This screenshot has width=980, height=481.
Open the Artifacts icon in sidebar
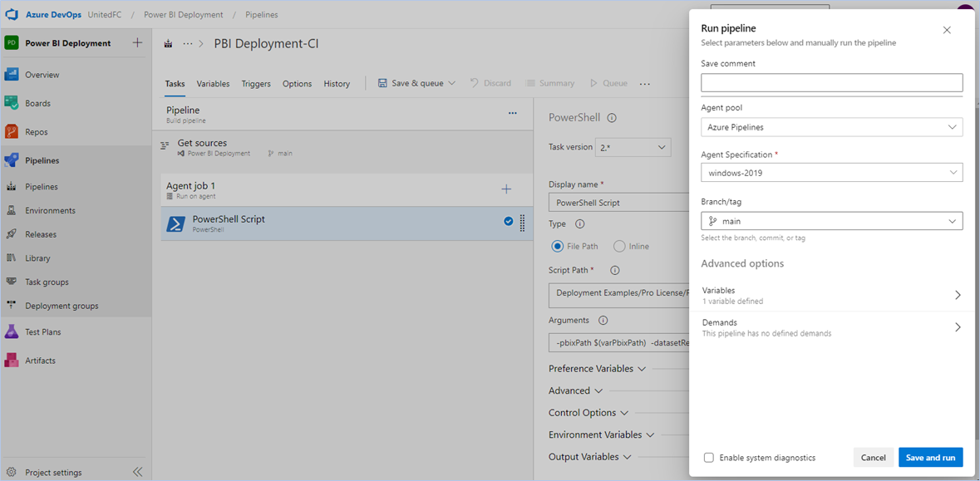12,361
